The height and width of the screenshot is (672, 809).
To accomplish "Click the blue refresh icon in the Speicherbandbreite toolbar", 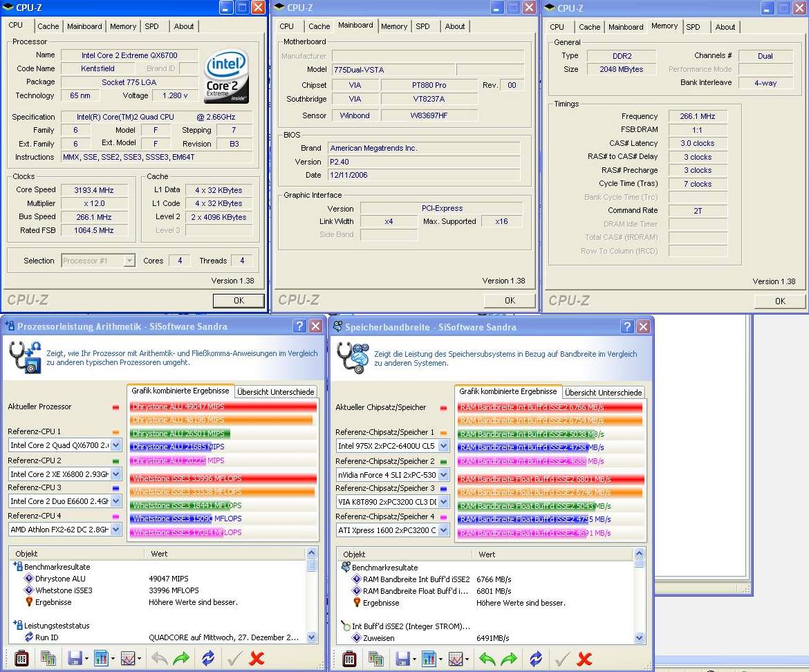I will point(536,659).
